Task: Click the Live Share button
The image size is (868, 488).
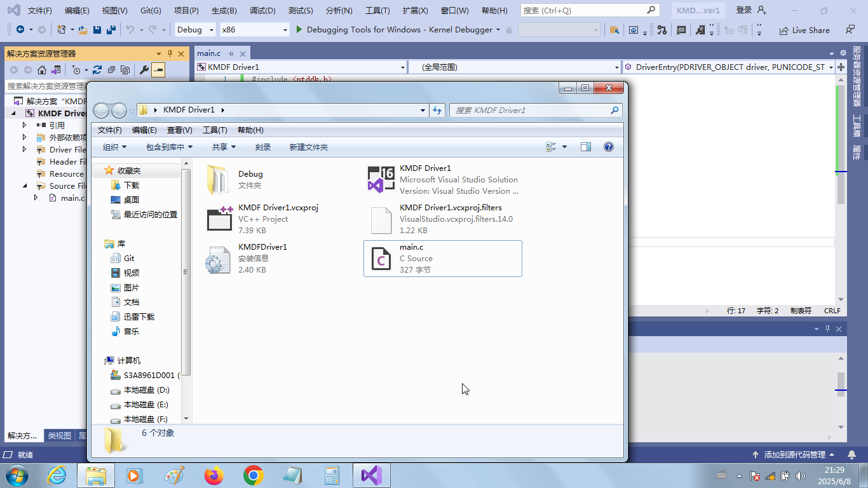Action: [804, 30]
